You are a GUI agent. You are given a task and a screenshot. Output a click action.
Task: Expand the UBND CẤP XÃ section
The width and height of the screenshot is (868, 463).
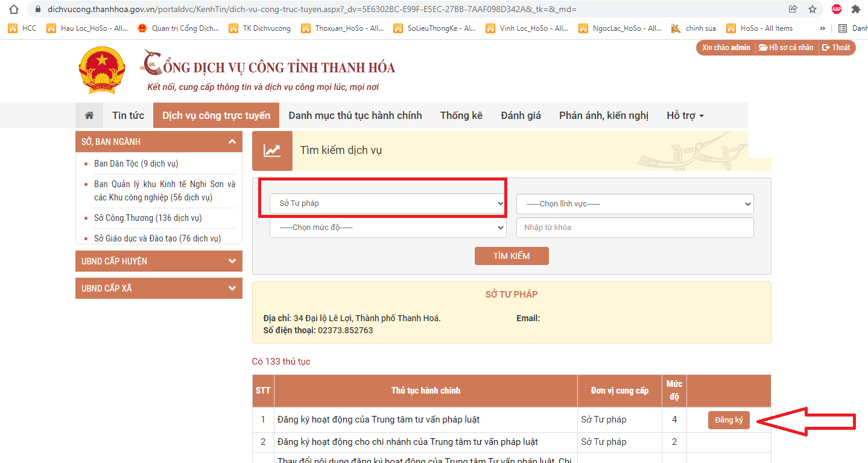click(159, 289)
